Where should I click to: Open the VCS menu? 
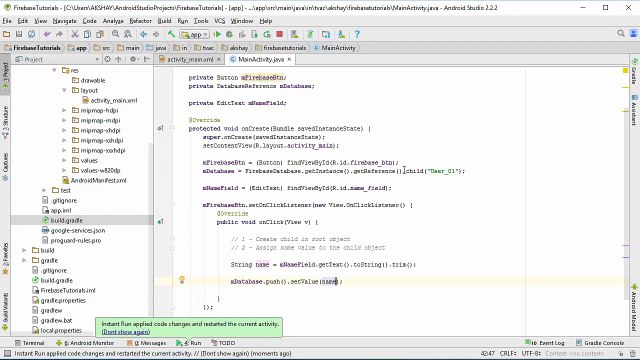click(220, 21)
